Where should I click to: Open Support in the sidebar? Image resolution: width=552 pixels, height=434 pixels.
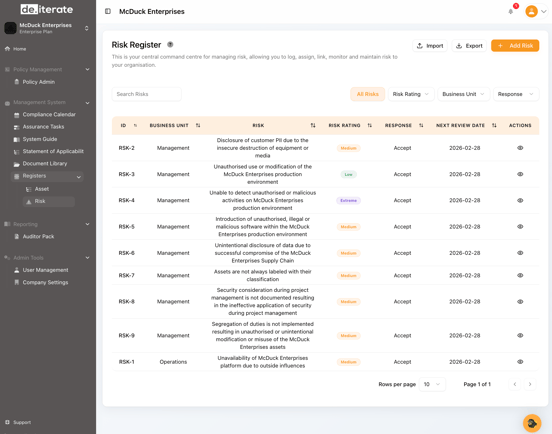click(18, 422)
